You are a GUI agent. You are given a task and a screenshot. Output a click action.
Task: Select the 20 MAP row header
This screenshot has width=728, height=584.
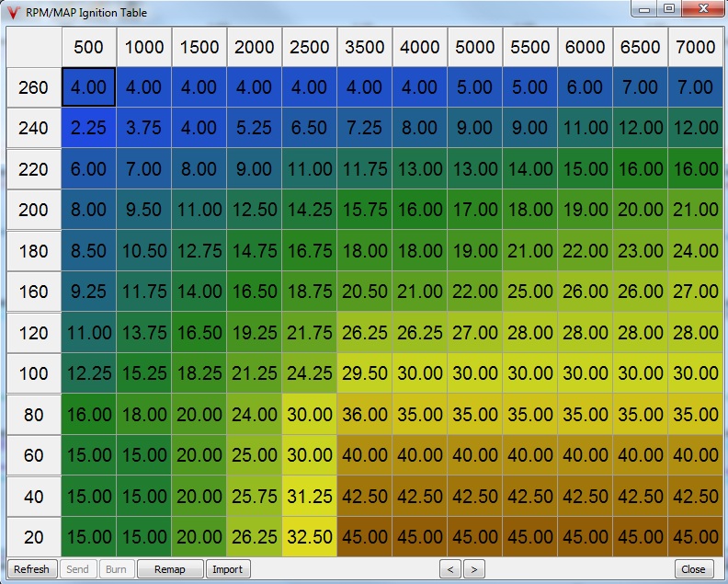pyautogui.click(x=34, y=537)
